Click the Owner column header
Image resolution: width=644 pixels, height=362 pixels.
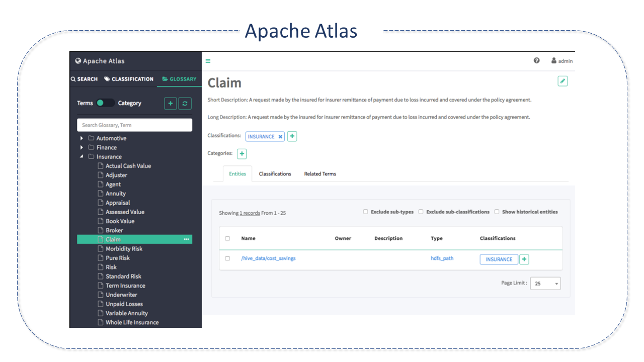coord(343,238)
